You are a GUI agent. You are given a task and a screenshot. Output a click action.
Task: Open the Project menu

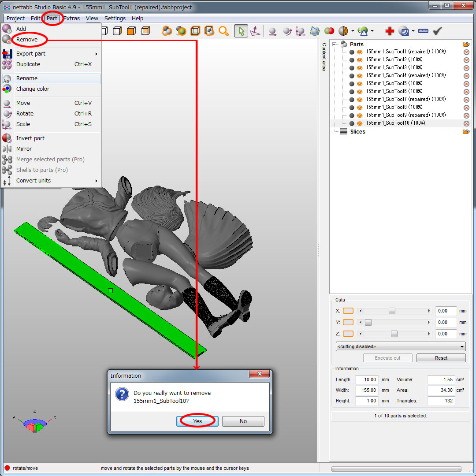click(x=15, y=19)
